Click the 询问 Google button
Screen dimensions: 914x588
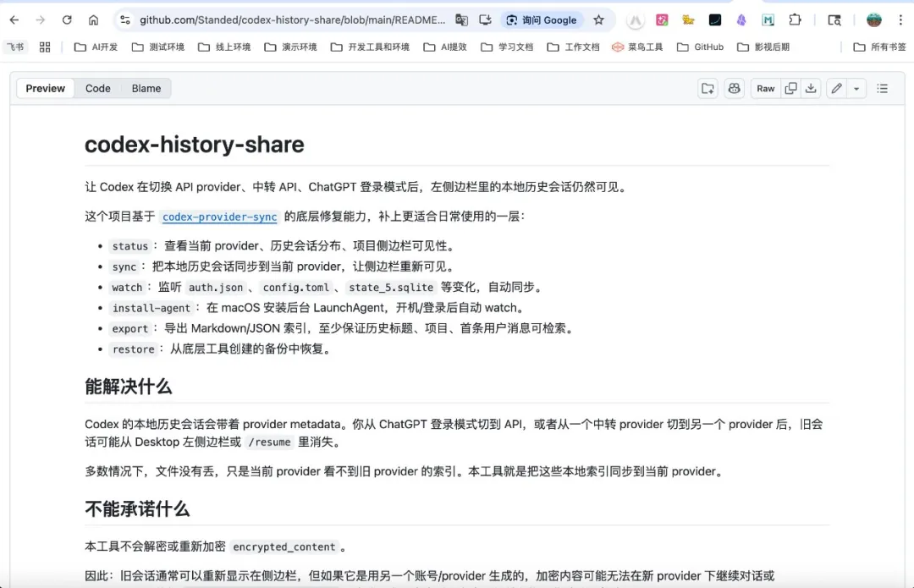[x=542, y=19]
